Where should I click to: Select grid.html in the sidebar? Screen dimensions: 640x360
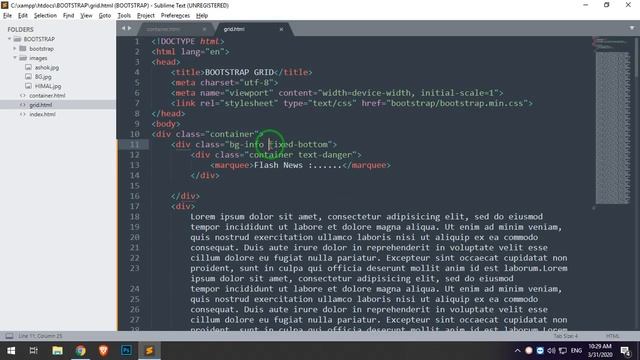(40, 105)
